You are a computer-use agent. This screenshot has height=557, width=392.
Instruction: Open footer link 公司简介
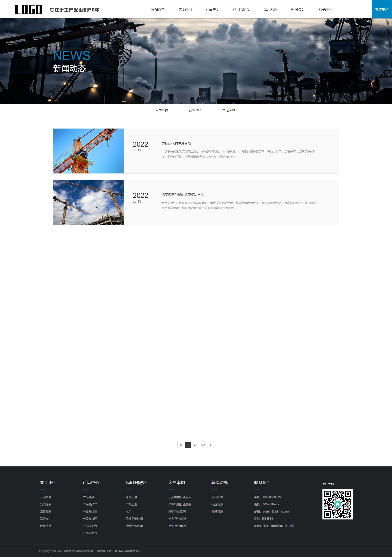46,497
